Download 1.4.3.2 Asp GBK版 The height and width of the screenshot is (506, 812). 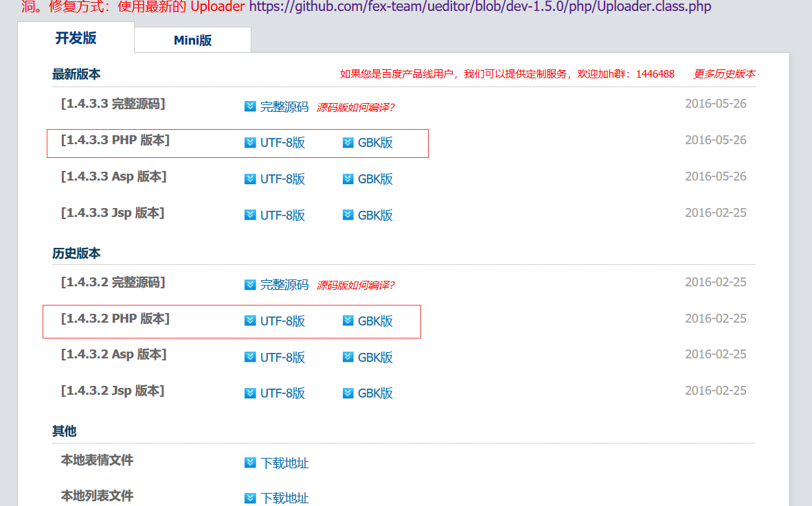[376, 357]
